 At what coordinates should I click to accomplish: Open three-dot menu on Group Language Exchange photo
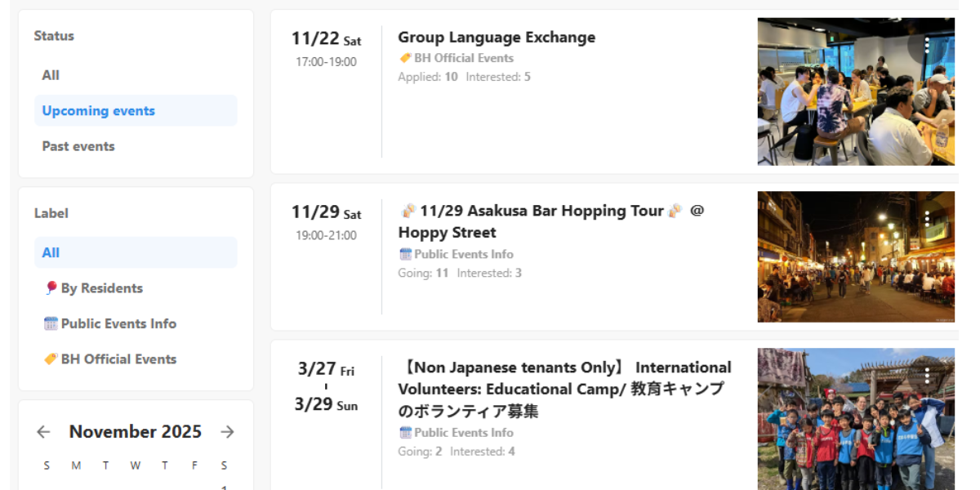(927, 46)
